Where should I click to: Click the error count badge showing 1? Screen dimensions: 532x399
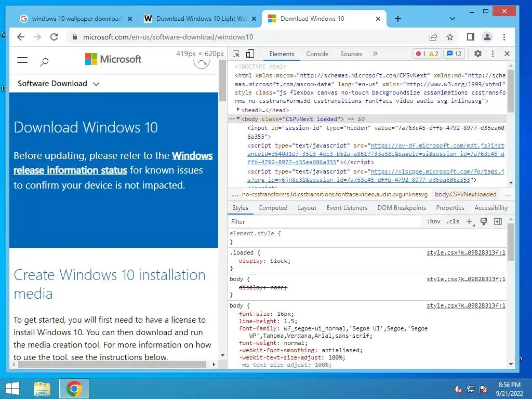(421, 54)
